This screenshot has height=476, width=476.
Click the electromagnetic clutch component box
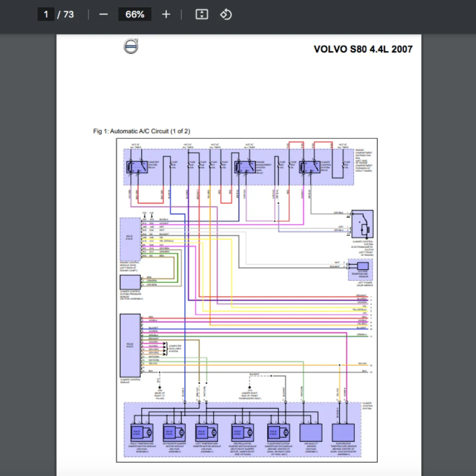362,224
